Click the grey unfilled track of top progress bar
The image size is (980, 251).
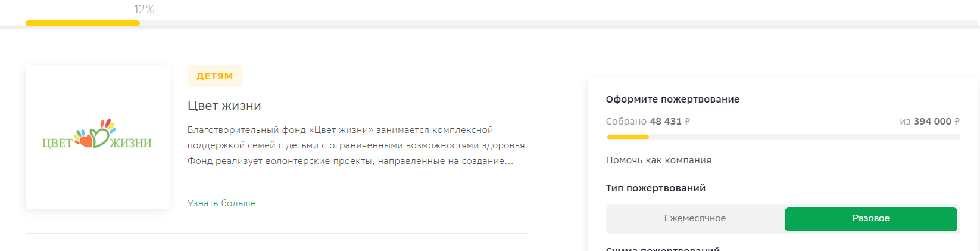536,23
